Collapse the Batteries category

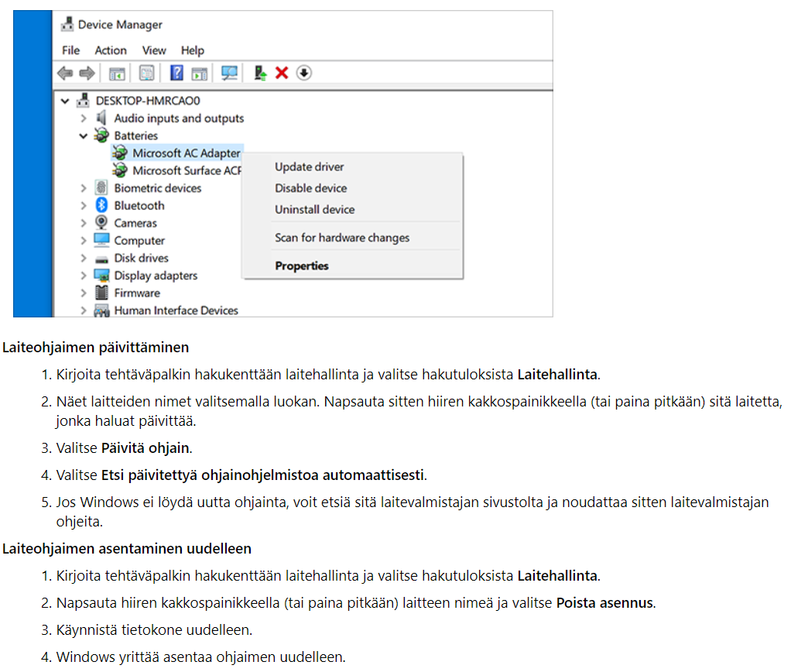(x=84, y=136)
